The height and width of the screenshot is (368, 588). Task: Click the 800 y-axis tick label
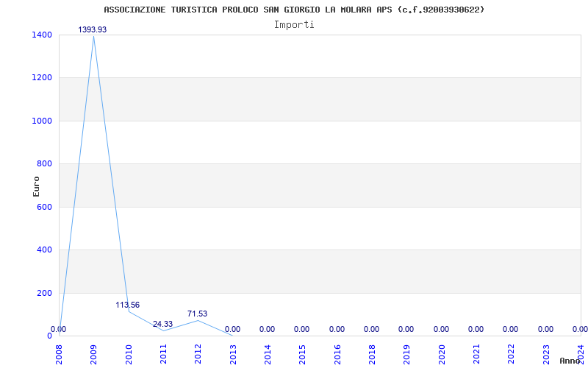(x=44, y=163)
